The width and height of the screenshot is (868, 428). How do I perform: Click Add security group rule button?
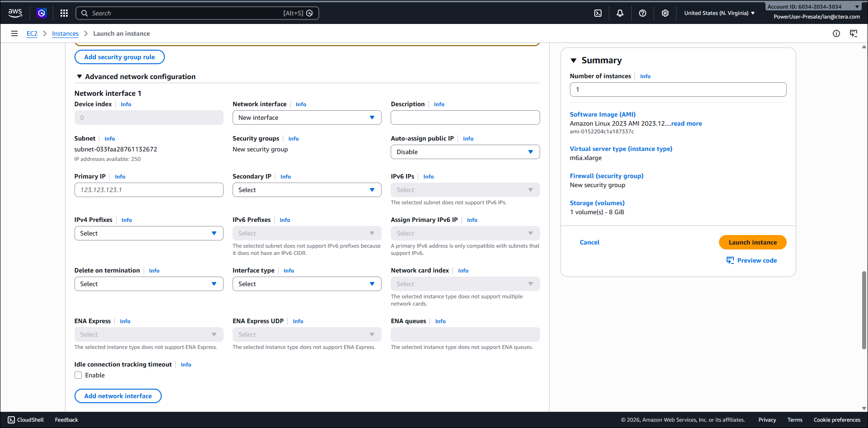(x=120, y=57)
